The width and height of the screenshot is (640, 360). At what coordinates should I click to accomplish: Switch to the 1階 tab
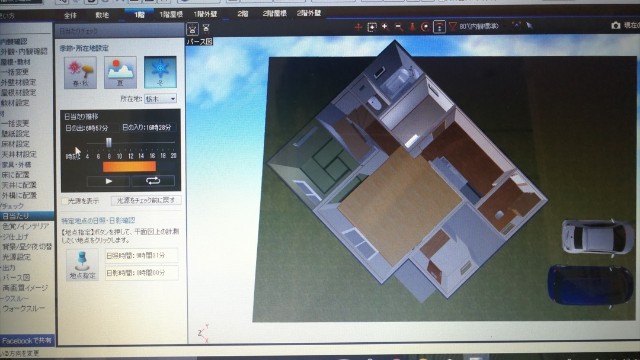(x=139, y=15)
